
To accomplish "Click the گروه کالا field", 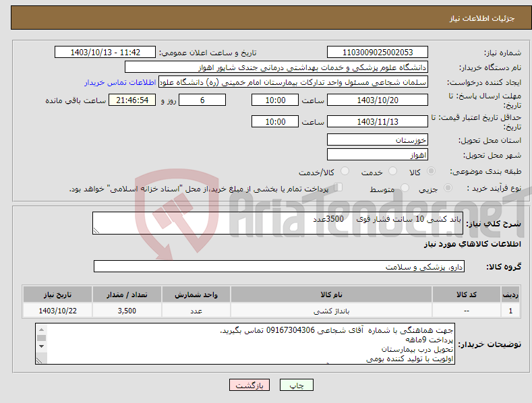I will click(x=279, y=267).
